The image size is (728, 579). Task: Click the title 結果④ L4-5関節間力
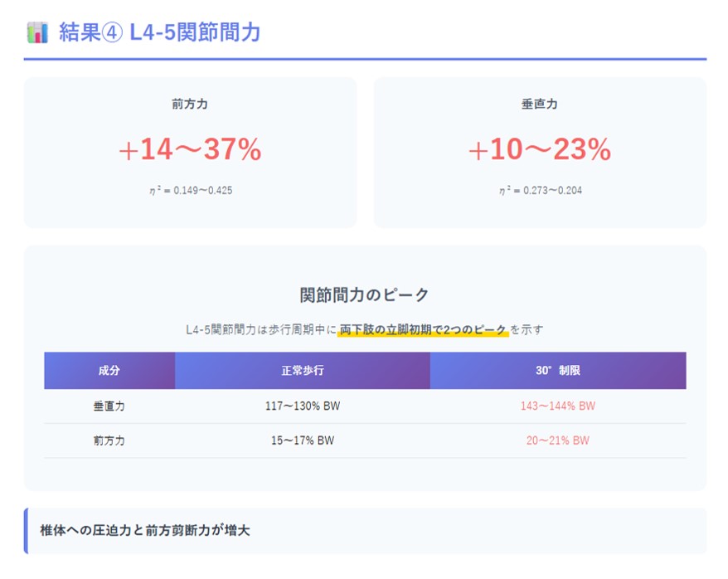click(x=160, y=32)
